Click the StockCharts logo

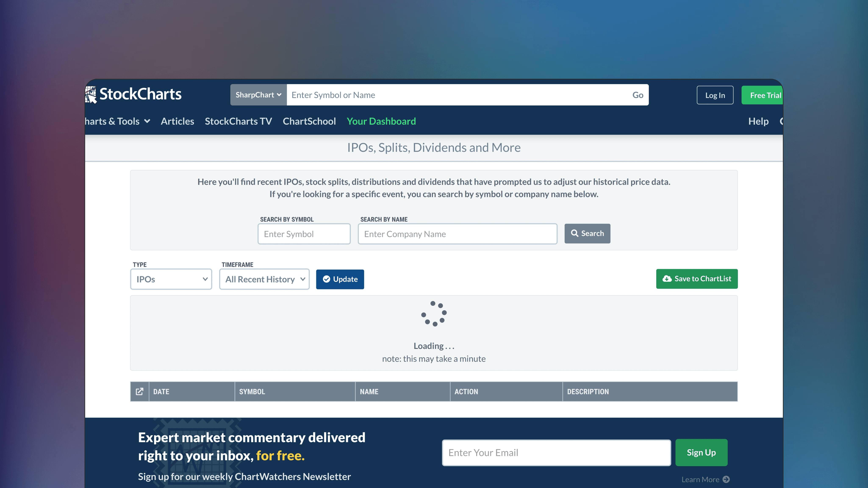[133, 94]
